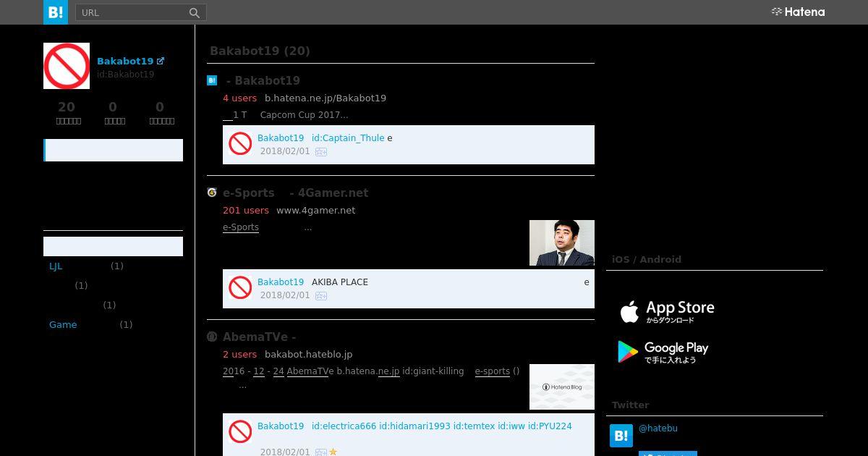This screenshot has height=456, width=868.
Task: Click the yellow star icon
Action: click(333, 452)
